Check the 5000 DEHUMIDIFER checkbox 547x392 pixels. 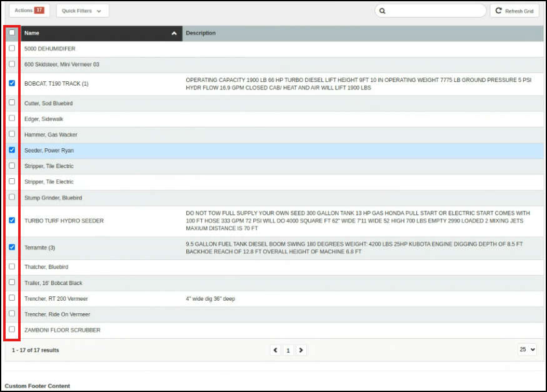pos(12,48)
